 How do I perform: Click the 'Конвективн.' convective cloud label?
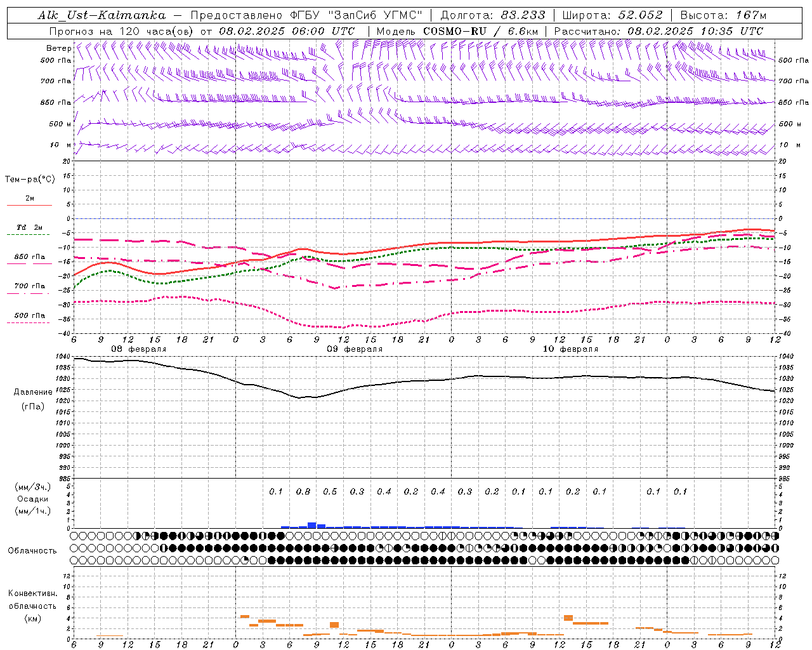click(x=32, y=594)
